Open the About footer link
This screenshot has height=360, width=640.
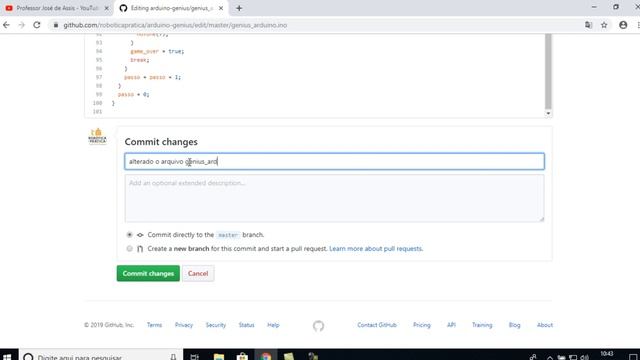point(545,325)
